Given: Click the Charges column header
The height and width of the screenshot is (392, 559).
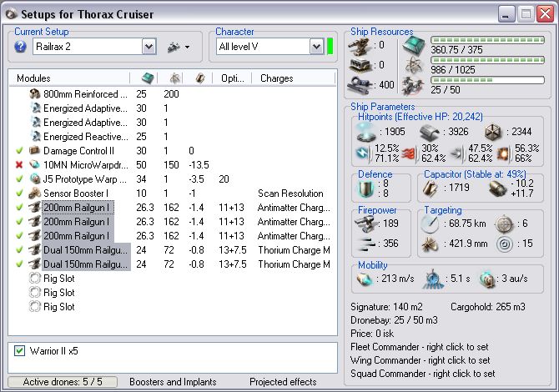Looking at the screenshot, I should (277, 78).
